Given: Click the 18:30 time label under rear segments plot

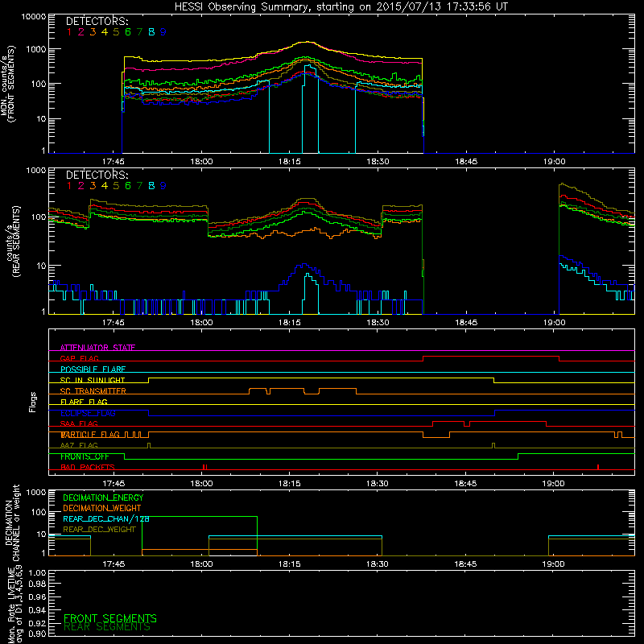Looking at the screenshot, I should click(378, 323).
